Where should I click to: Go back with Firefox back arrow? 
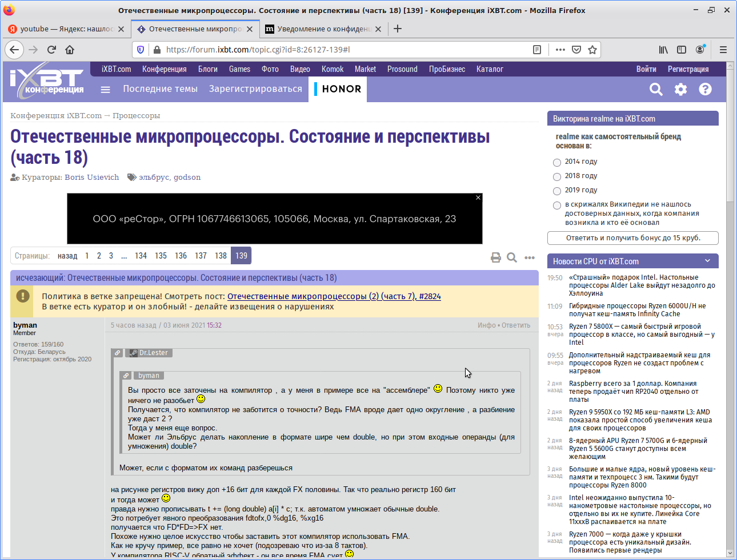[x=14, y=50]
